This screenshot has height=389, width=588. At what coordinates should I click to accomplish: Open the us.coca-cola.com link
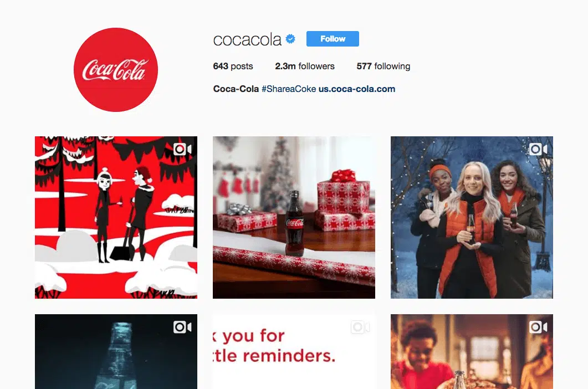[x=357, y=89]
